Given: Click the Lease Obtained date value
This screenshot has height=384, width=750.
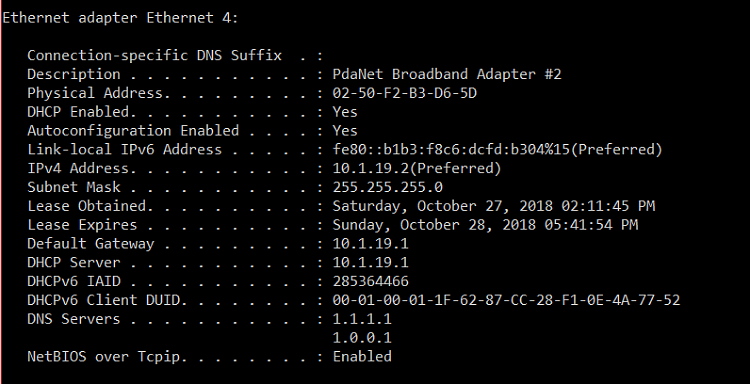Looking at the screenshot, I should point(494,206).
